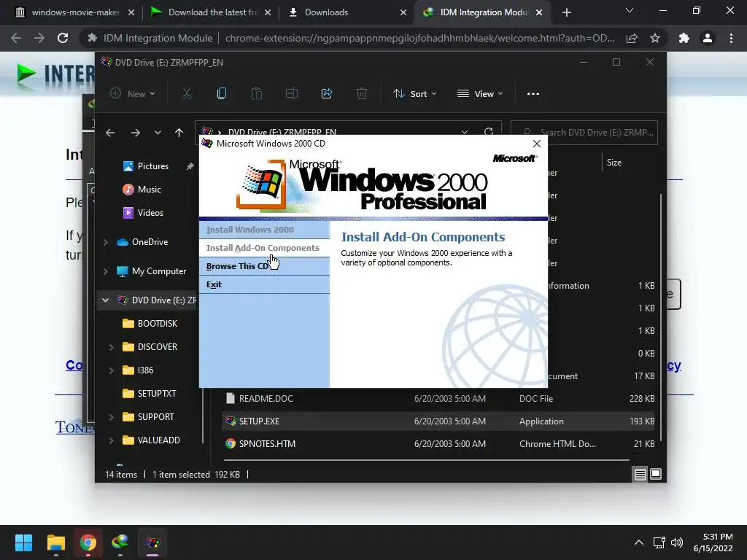Open address bar history dropdown in Explorer
This screenshot has height=560, width=747.
click(465, 132)
